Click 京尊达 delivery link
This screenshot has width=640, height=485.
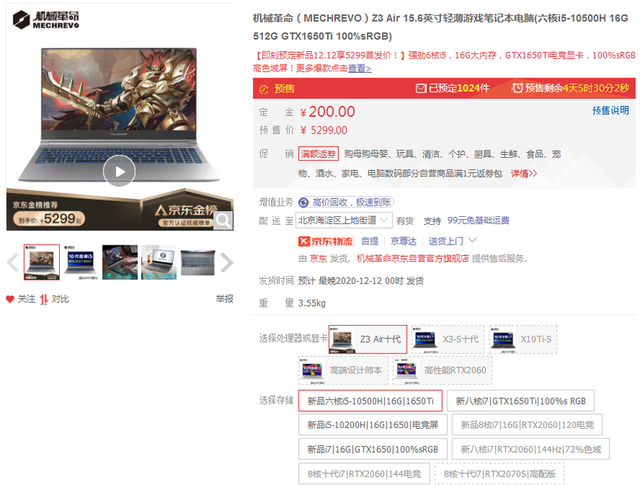tap(404, 241)
